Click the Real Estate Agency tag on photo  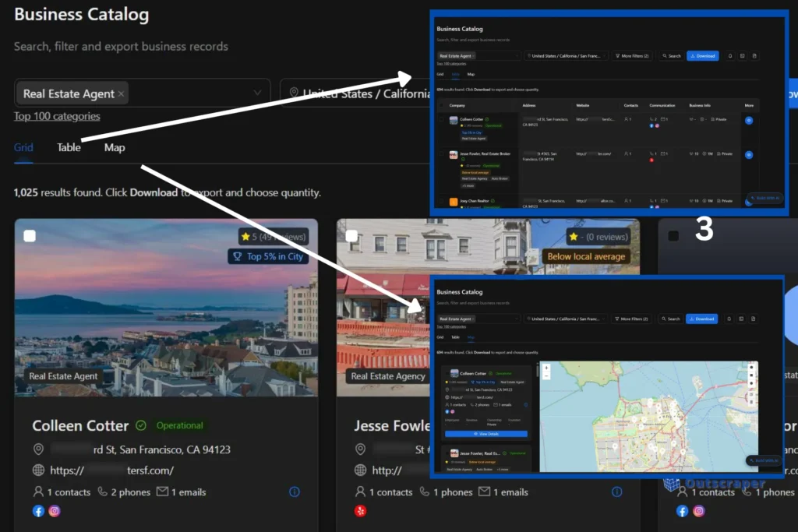click(x=388, y=376)
